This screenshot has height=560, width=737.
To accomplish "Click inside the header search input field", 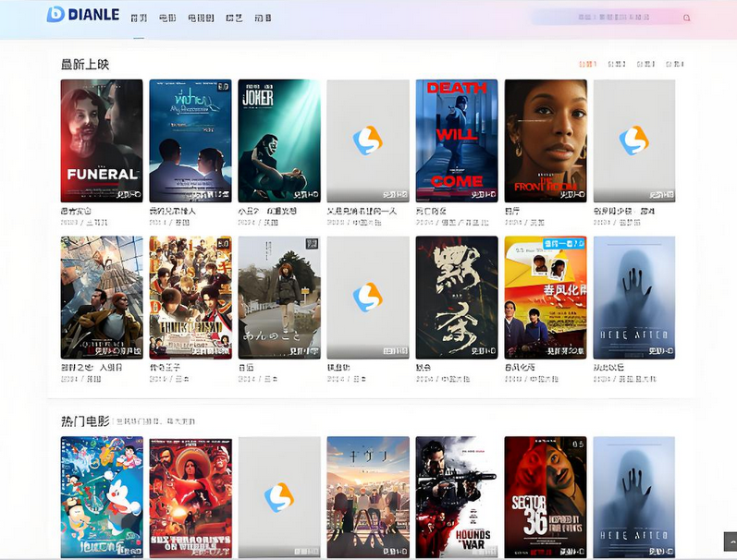I will (606, 17).
